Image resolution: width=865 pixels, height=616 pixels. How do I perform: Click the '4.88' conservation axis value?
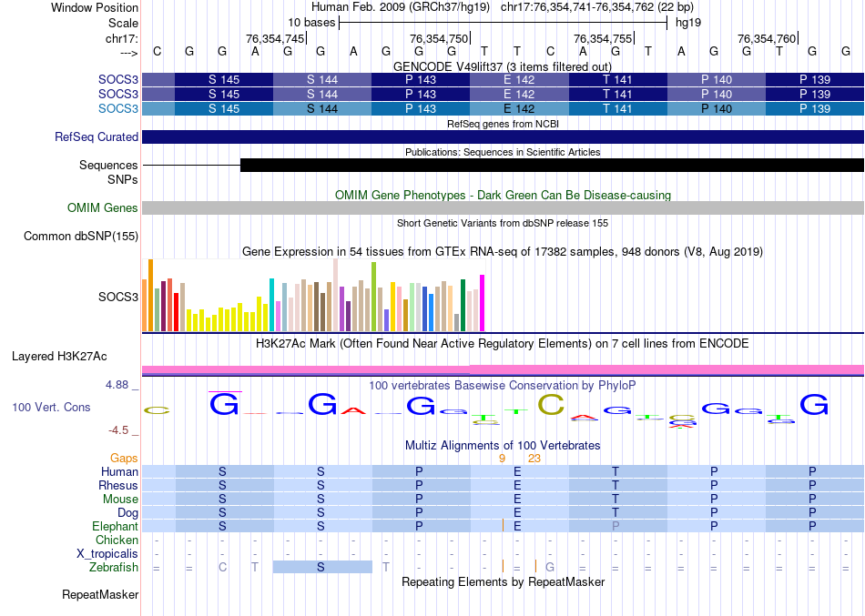[117, 385]
